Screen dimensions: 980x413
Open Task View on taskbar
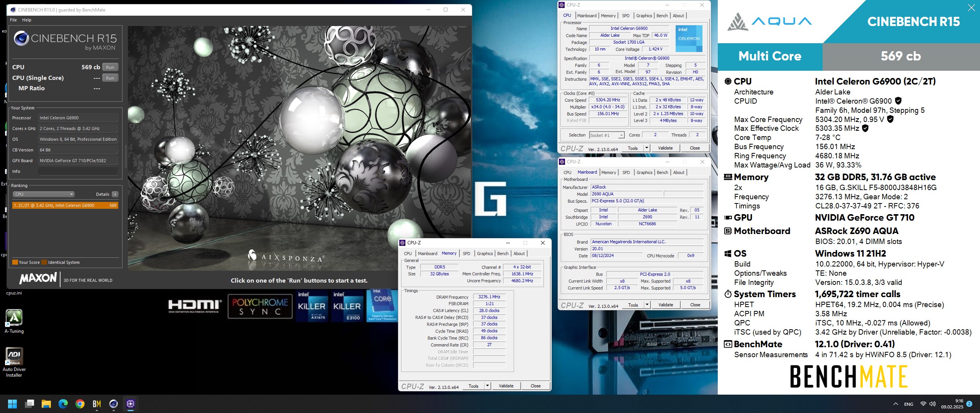[x=29, y=404]
